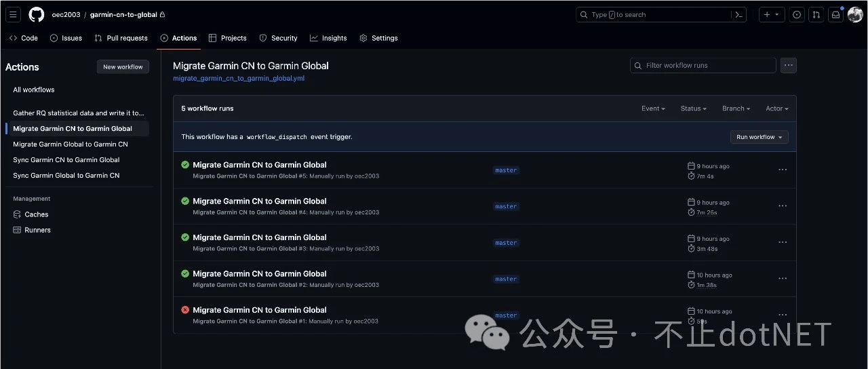Open the pull requests icon in the header
Screen dimensions: 868x369
pyautogui.click(x=816, y=14)
